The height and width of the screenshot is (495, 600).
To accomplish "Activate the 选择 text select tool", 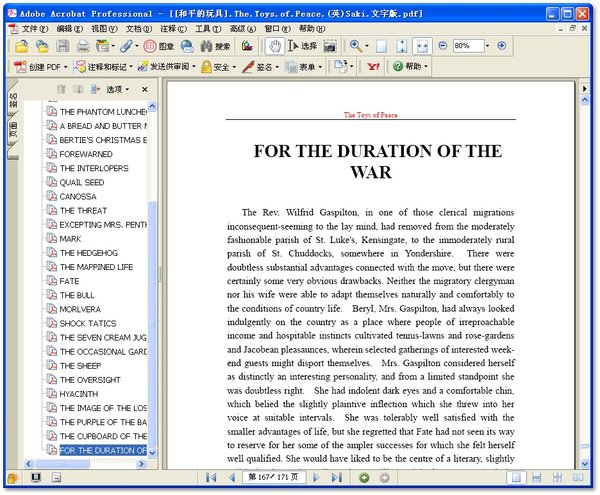I will pos(302,46).
